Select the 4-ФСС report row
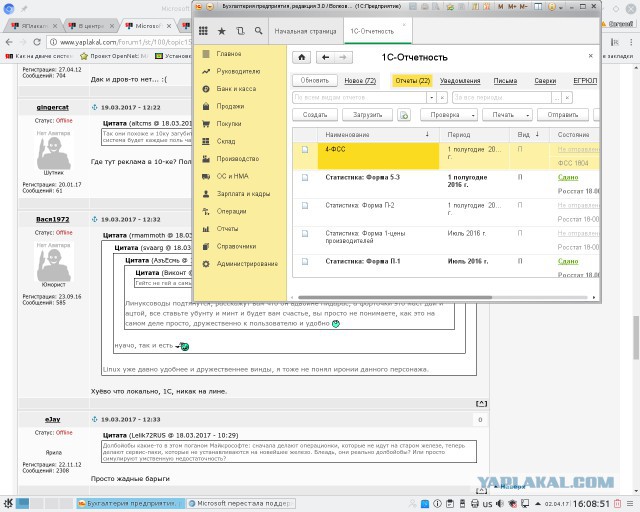This screenshot has width=640, height=512. (446, 156)
